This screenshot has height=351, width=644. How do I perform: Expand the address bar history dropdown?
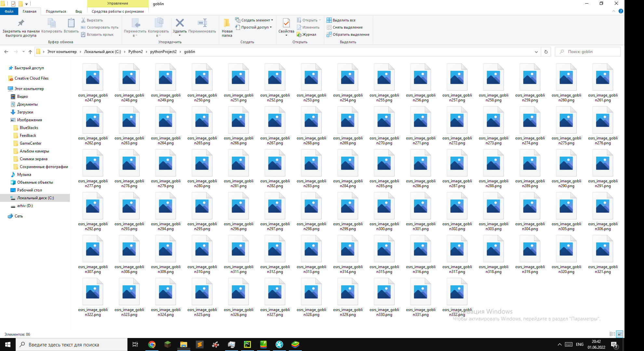536,52
